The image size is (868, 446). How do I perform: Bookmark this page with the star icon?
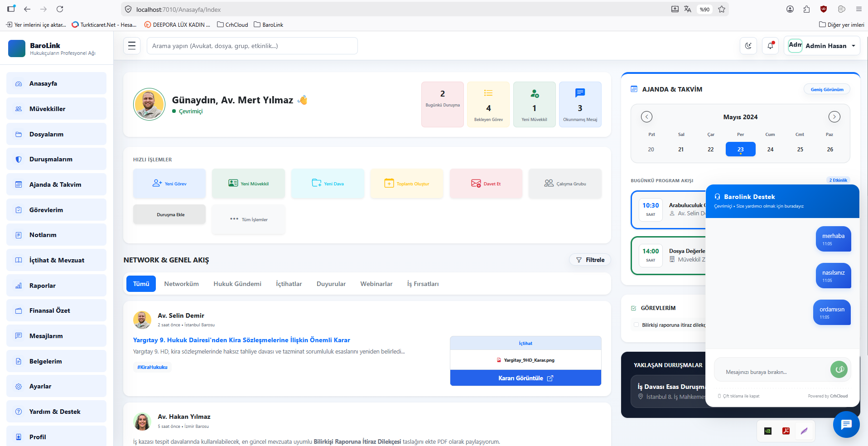(x=722, y=9)
